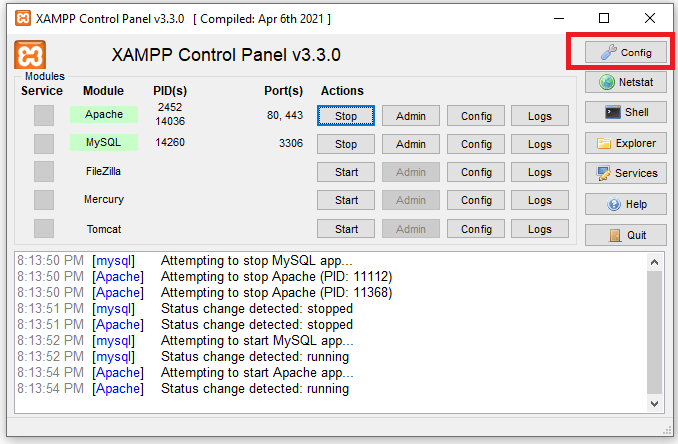Toggle the Tomcat service checkbox
This screenshot has width=678, height=444.
point(44,228)
